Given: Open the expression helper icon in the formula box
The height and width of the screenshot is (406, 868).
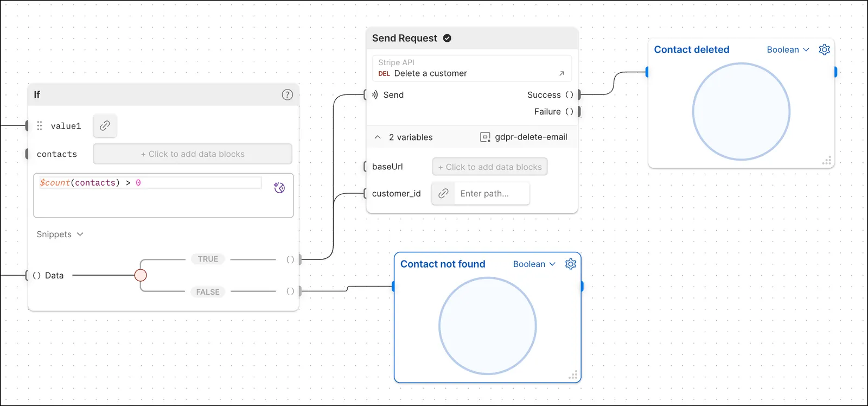Looking at the screenshot, I should (279, 188).
